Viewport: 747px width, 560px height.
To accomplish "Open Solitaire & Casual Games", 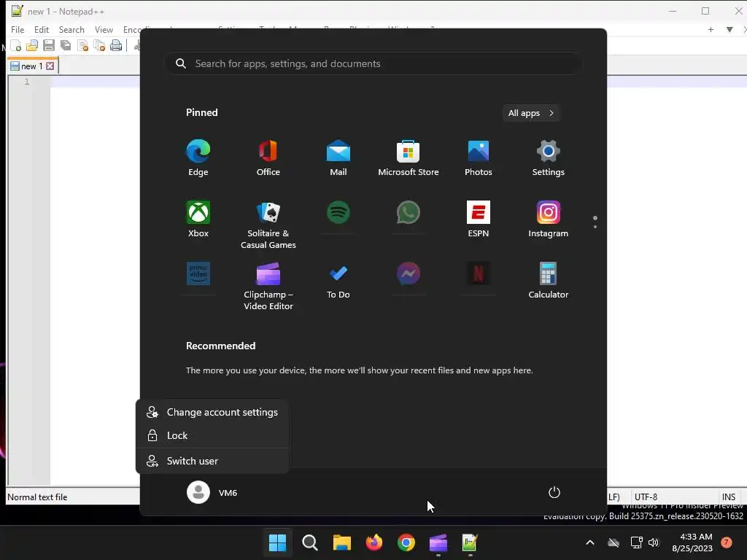I will point(268,225).
